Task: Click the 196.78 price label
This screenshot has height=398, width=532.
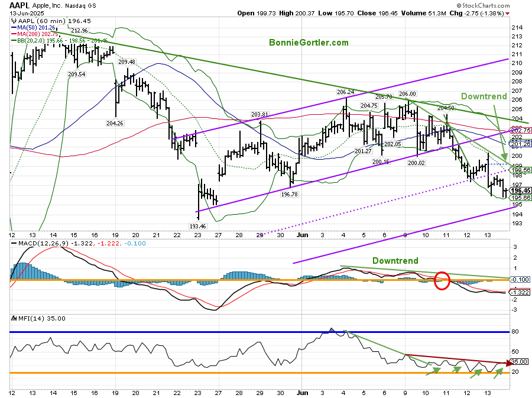Action: click(290, 194)
